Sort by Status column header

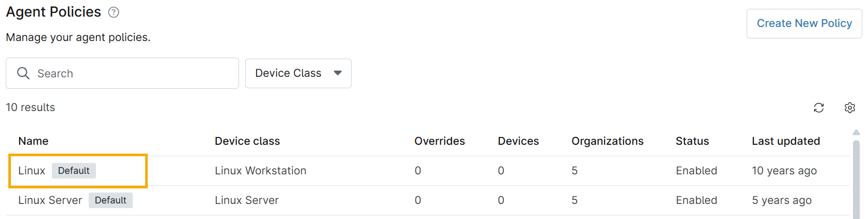692,141
